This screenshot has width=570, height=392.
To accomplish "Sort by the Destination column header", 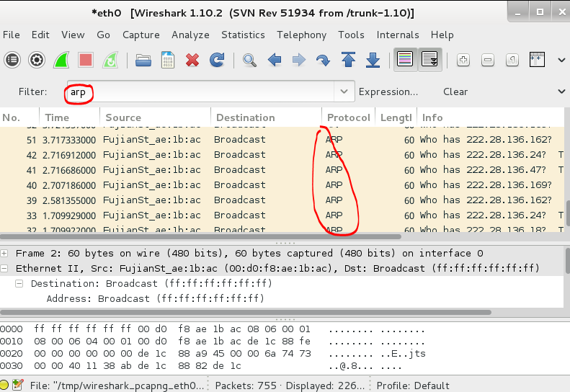I will [x=266, y=117].
